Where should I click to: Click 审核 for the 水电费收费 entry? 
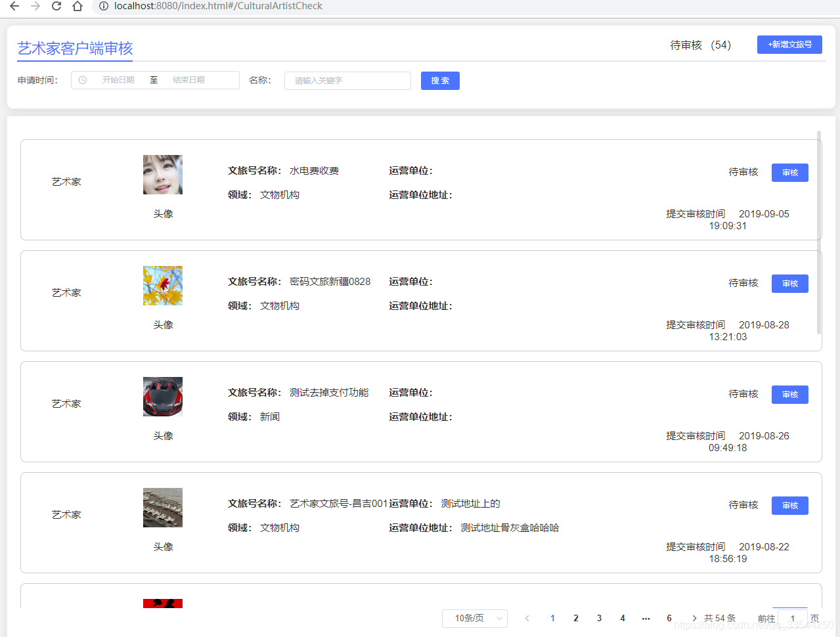pyautogui.click(x=790, y=173)
